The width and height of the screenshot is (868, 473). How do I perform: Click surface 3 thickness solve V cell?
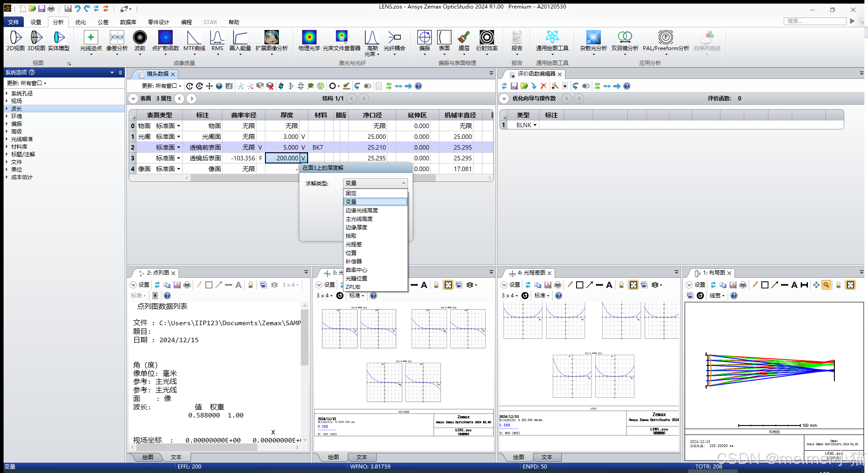pos(304,158)
